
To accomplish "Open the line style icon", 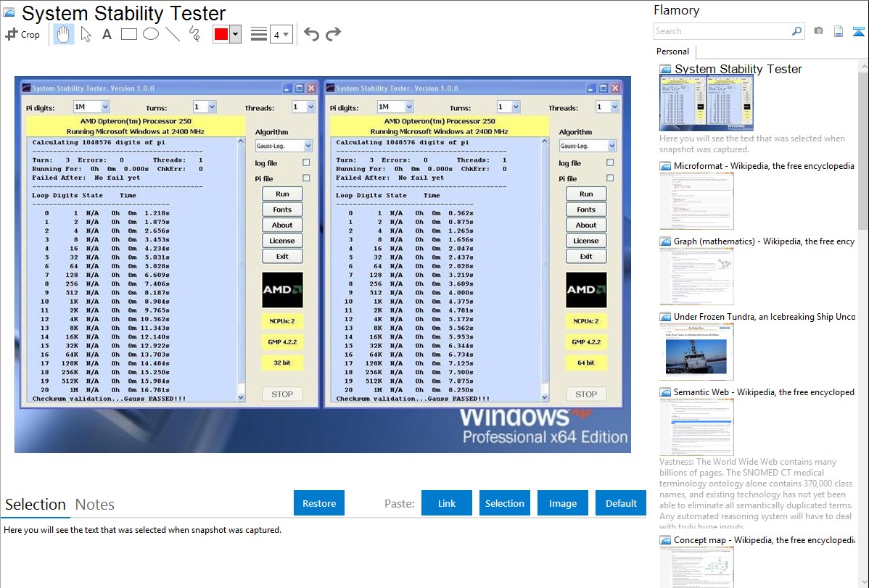I will (x=259, y=34).
